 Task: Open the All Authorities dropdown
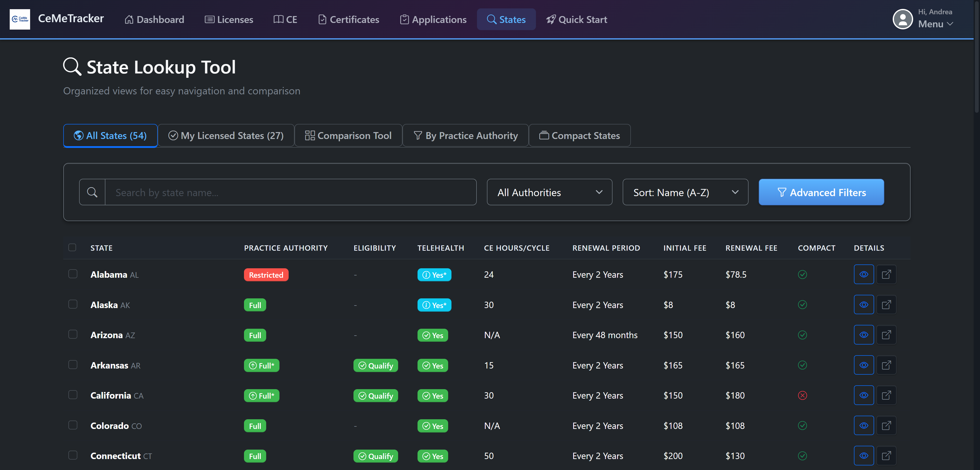[x=549, y=192]
